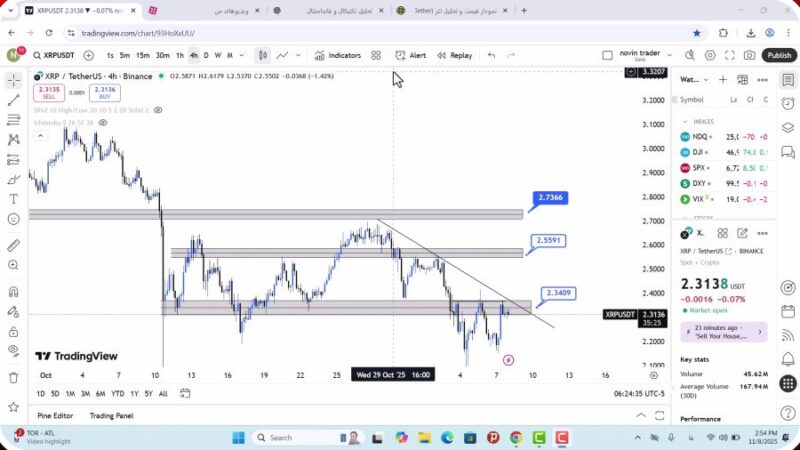This screenshot has height=450, width=800.
Task: Click the Publish button
Action: pyautogui.click(x=779, y=56)
